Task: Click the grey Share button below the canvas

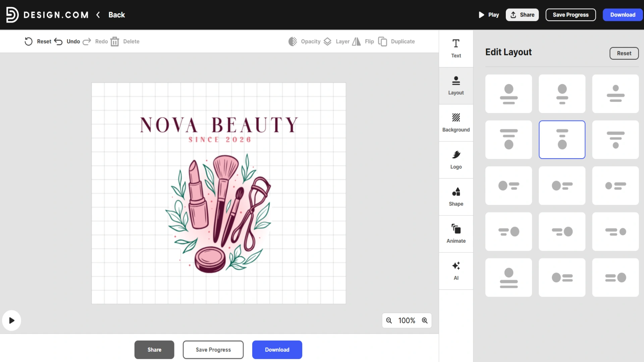Action: click(154, 350)
